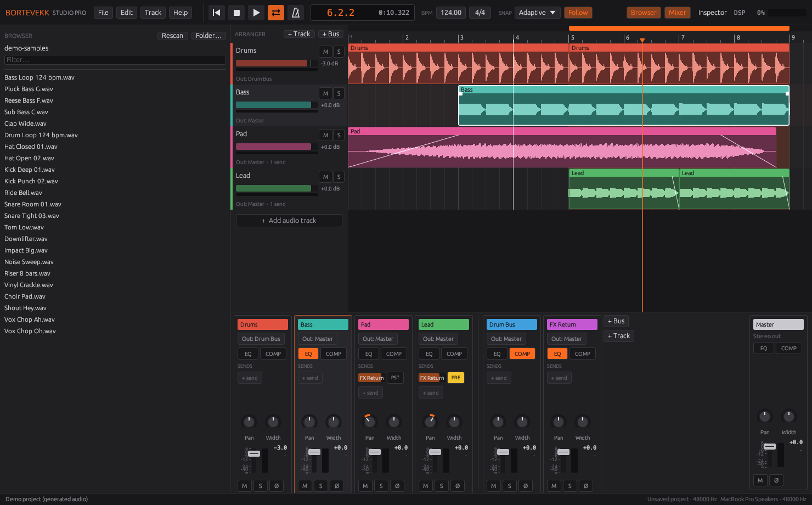The image size is (812, 505).
Task: Add a bus in the arranger header
Action: (331, 34)
